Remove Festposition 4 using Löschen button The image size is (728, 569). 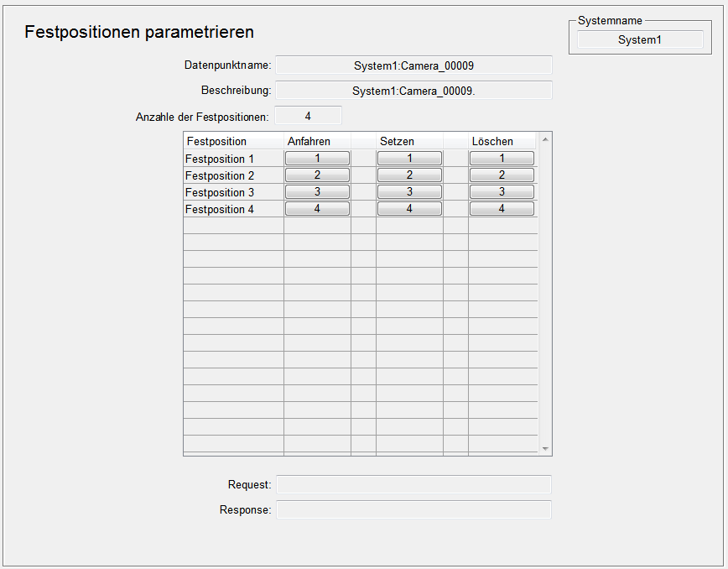pos(502,209)
